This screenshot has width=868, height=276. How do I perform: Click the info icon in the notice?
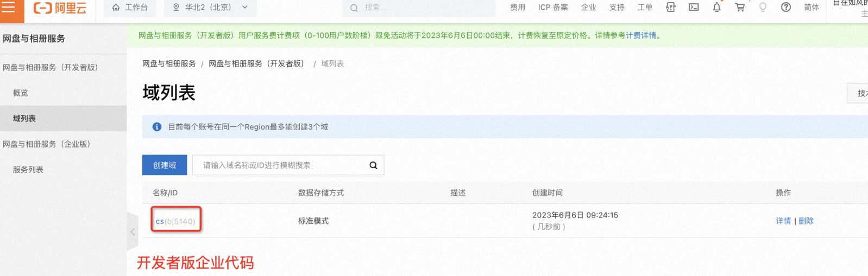157,126
